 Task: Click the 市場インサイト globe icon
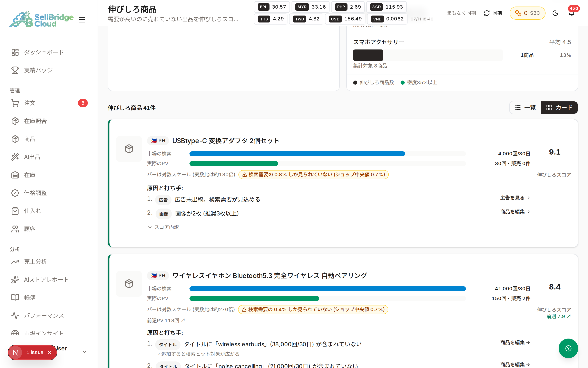[15, 332]
